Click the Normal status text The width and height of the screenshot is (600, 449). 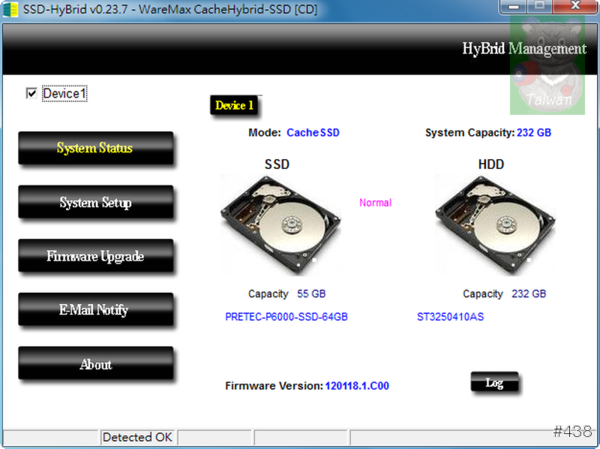pos(375,202)
